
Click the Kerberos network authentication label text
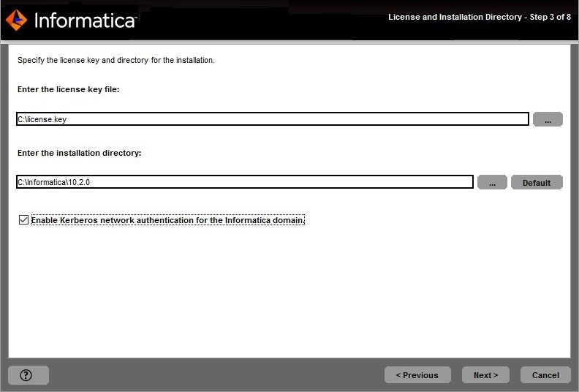pyautogui.click(x=168, y=220)
